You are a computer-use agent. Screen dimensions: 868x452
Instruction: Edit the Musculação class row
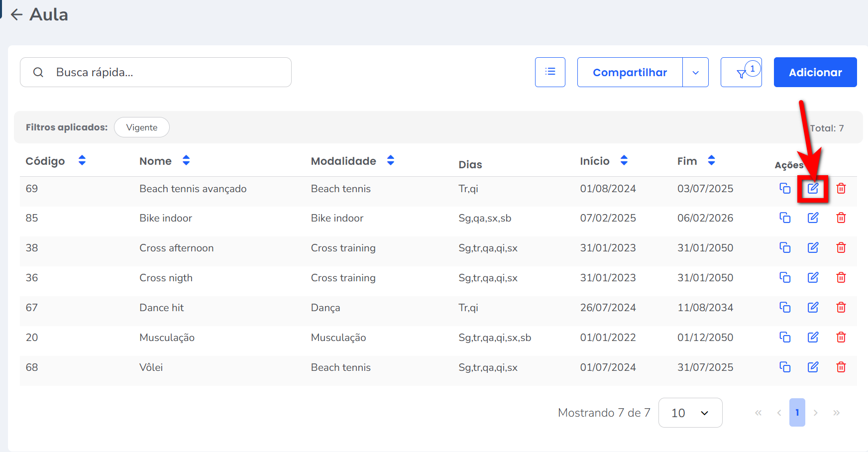click(813, 337)
